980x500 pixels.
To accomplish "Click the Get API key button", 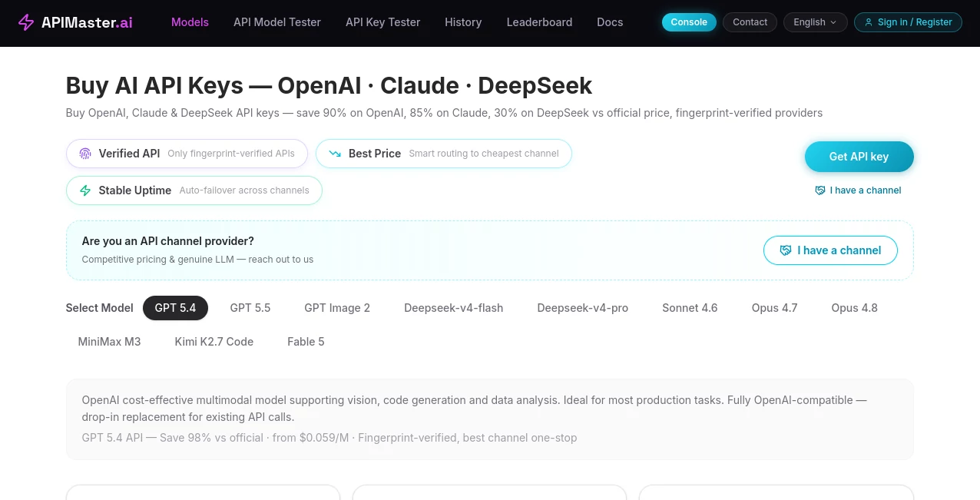I will tap(859, 157).
